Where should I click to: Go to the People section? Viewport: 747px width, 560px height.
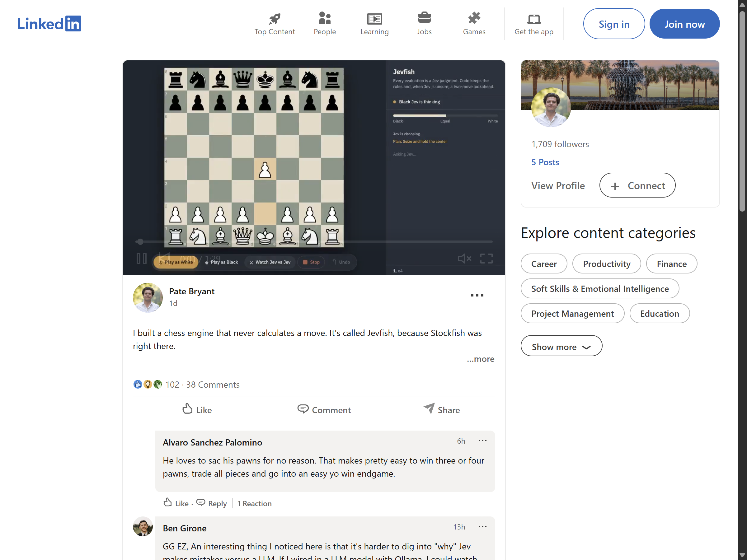(325, 24)
